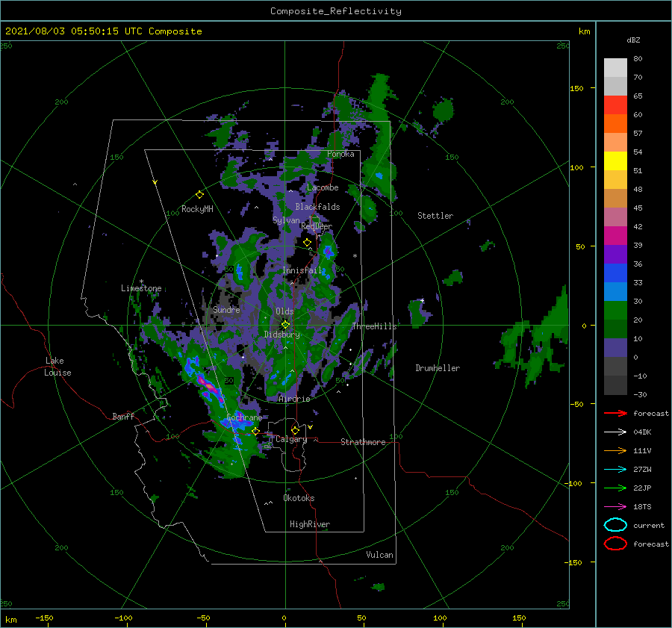Viewport: 672px width, 628px height.
Task: Click the RedDeer city label
Action: pyautogui.click(x=317, y=226)
